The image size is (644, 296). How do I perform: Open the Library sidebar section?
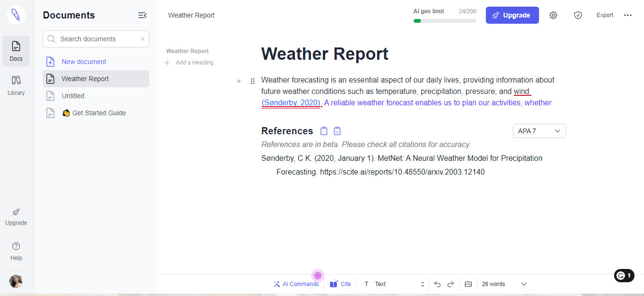click(16, 85)
